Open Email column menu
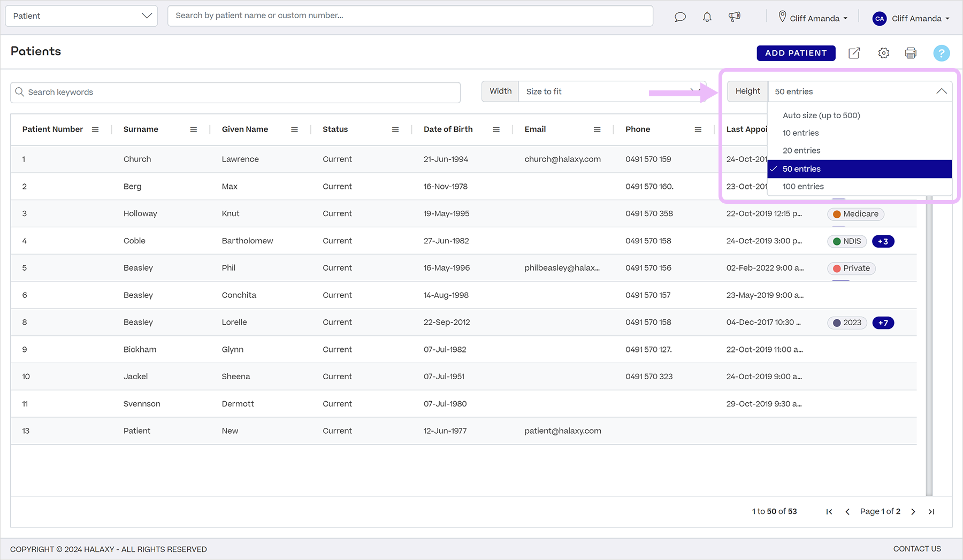Screen dimensions: 963x560 [597, 129]
